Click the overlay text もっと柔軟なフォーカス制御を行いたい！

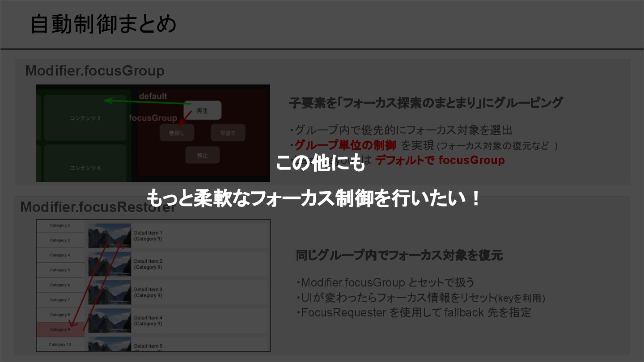[x=314, y=198]
